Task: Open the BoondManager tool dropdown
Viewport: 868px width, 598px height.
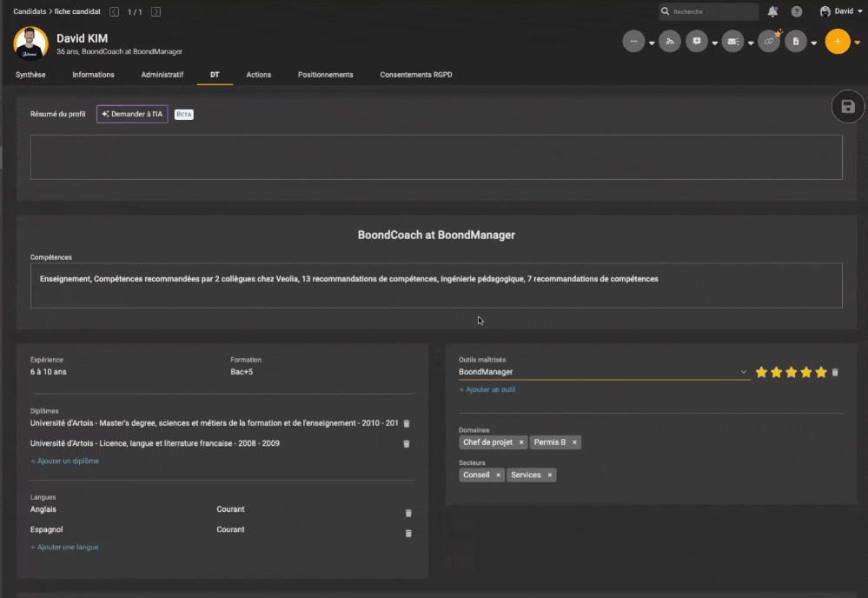Action: coord(744,372)
